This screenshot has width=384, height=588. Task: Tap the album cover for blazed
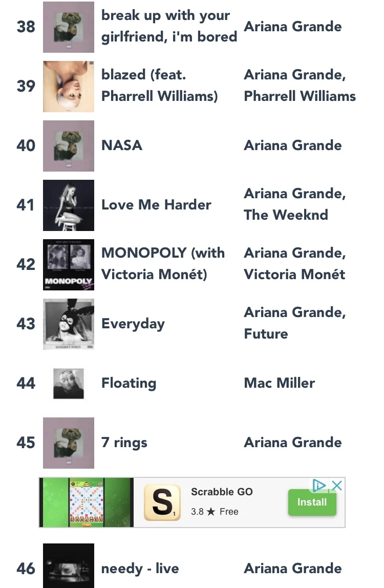(x=69, y=86)
